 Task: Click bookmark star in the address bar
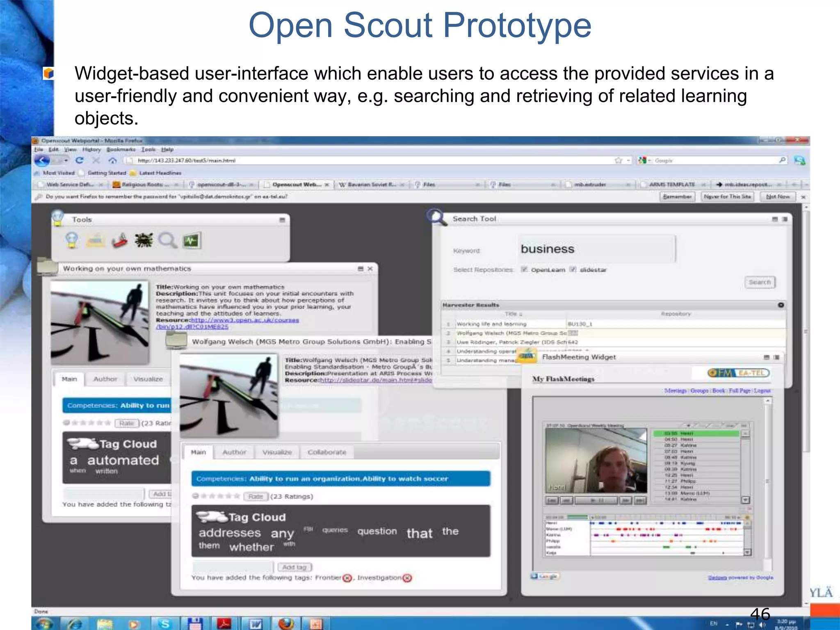(x=619, y=160)
